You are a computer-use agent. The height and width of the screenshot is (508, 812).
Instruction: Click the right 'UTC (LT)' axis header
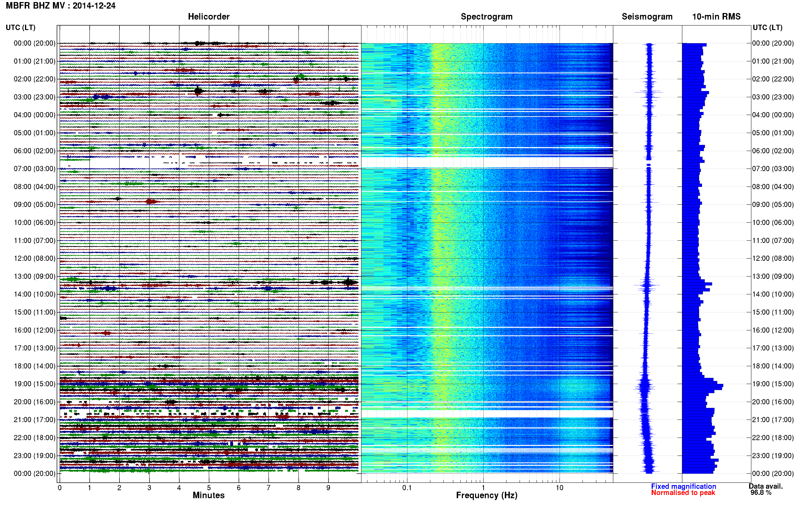coord(767,28)
